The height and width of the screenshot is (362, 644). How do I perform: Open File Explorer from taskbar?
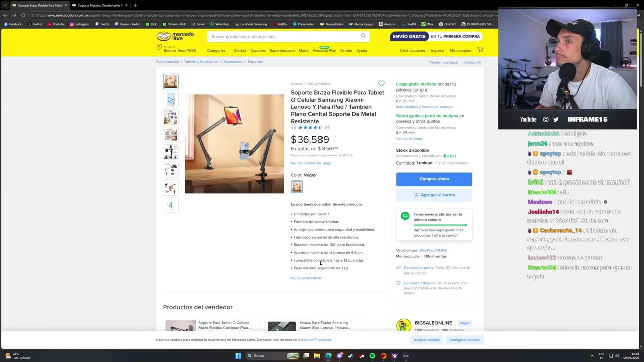click(317, 356)
